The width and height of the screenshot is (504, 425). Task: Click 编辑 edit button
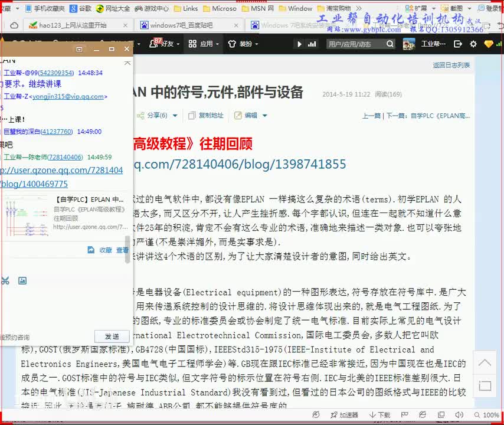tap(246, 116)
